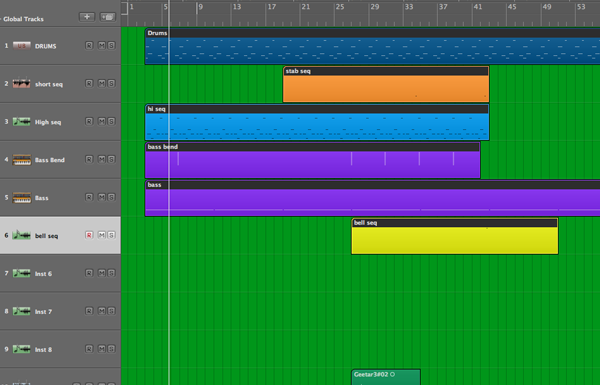Click the High seq track icon
600x385 pixels.
click(22, 122)
